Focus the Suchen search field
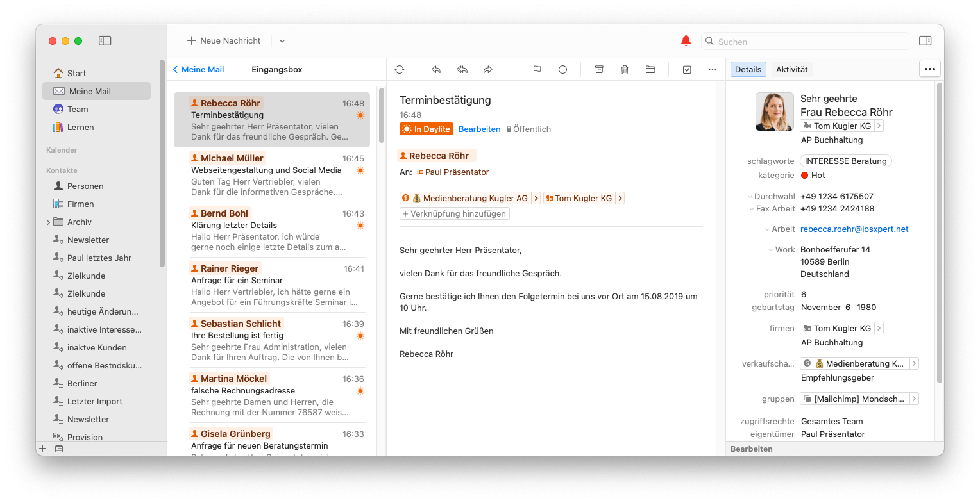Viewport: 980px width, 503px height. coord(805,41)
